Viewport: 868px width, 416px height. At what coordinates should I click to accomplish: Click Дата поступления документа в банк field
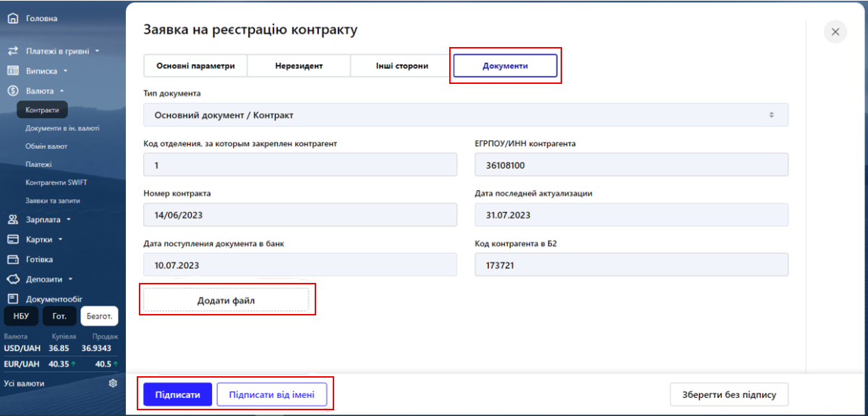click(300, 265)
